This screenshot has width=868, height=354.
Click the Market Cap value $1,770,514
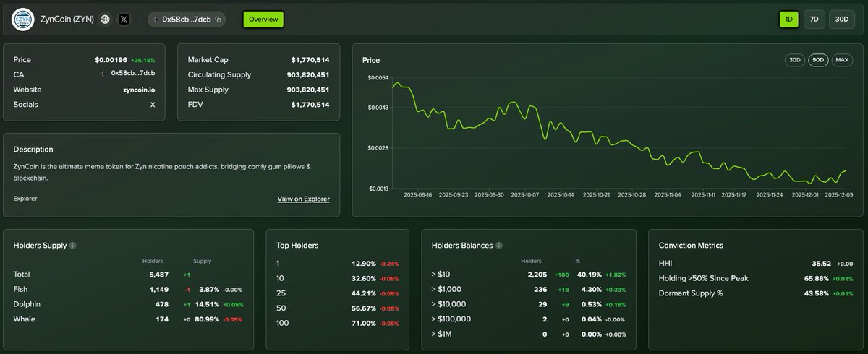(310, 60)
